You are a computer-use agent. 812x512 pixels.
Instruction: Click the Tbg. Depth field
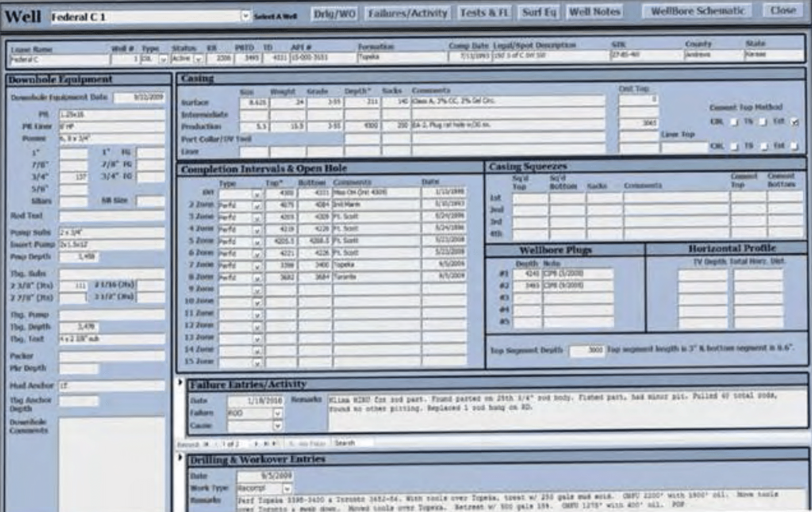point(79,327)
